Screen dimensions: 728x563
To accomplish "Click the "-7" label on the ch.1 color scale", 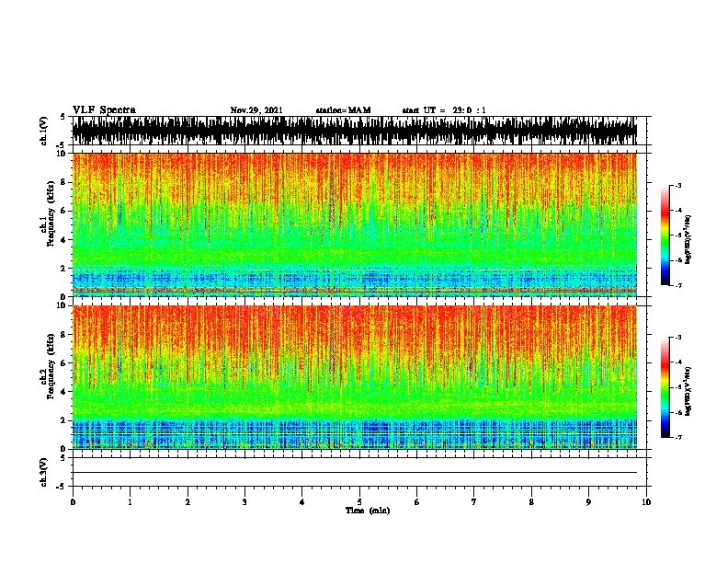I will pos(677,285).
